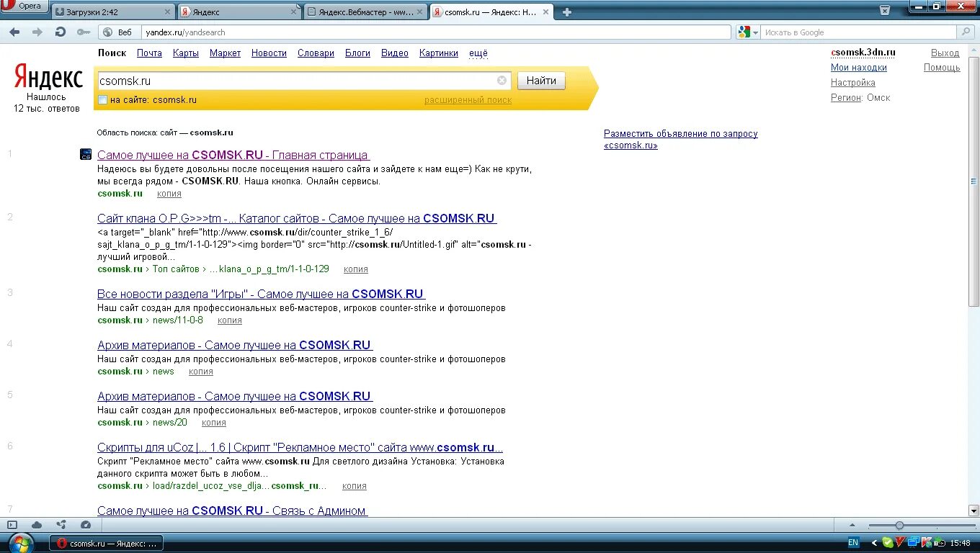Click the Google search field in toolbar
Screen dimensions: 980x553
[859, 32]
